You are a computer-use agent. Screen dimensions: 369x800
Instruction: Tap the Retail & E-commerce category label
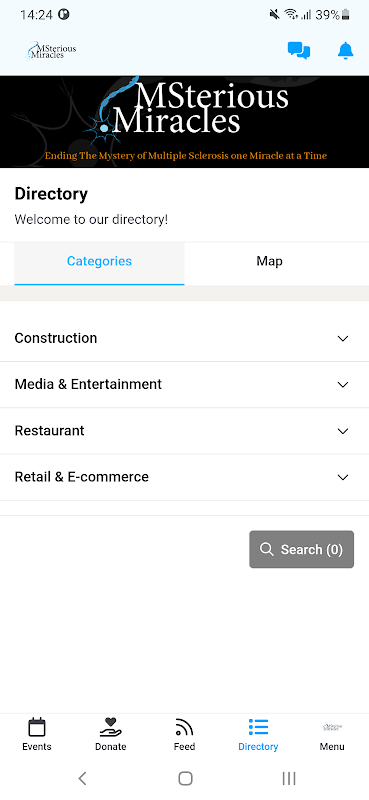pos(82,477)
